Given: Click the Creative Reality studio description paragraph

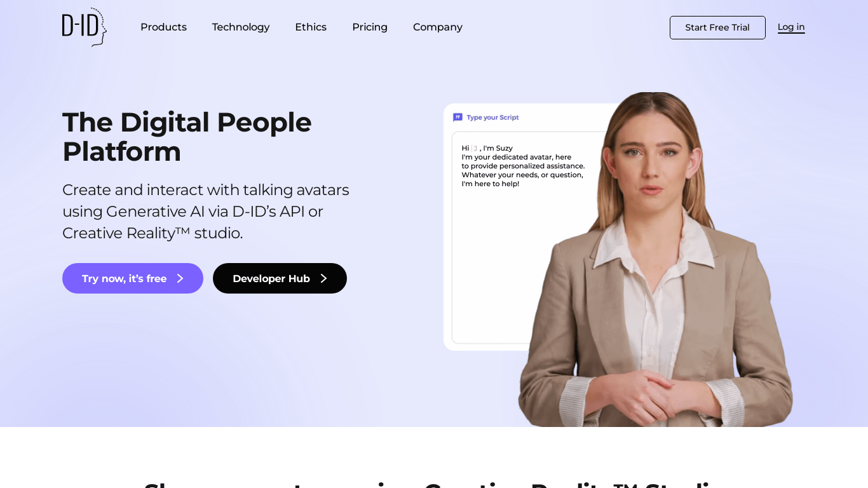Looking at the screenshot, I should 206,212.
